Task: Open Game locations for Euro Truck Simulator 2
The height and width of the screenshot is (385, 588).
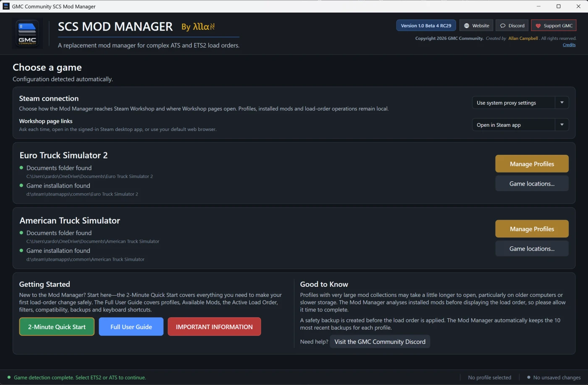Action: pos(532,183)
